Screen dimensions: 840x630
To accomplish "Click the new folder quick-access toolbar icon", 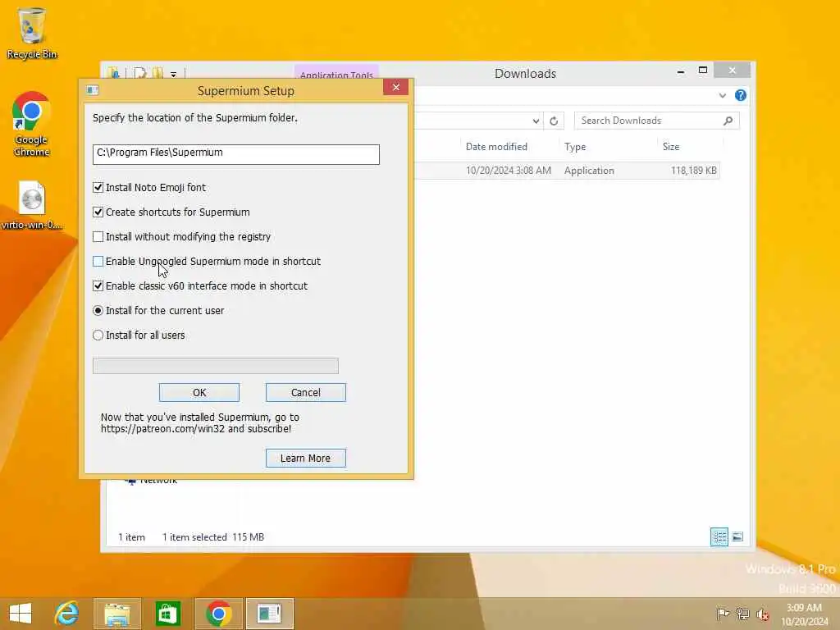I will tap(157, 73).
